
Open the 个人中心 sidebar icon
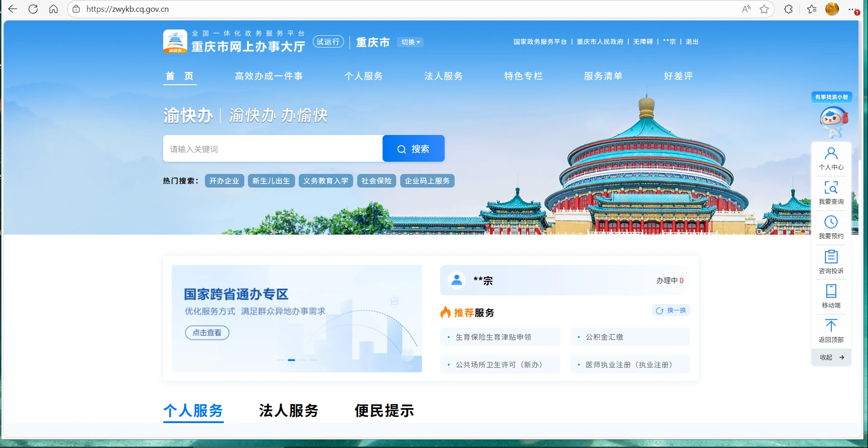(x=831, y=154)
